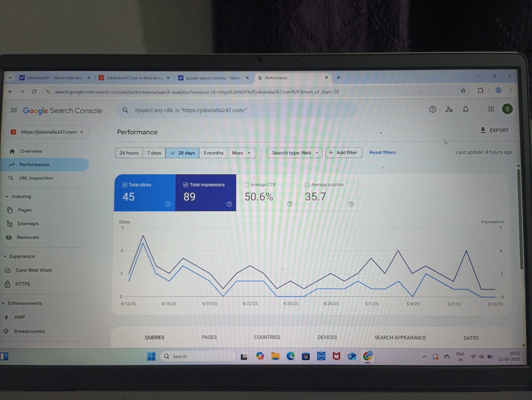This screenshot has height=400, width=532.
Task: Open a new browser tab
Action: tap(338, 77)
